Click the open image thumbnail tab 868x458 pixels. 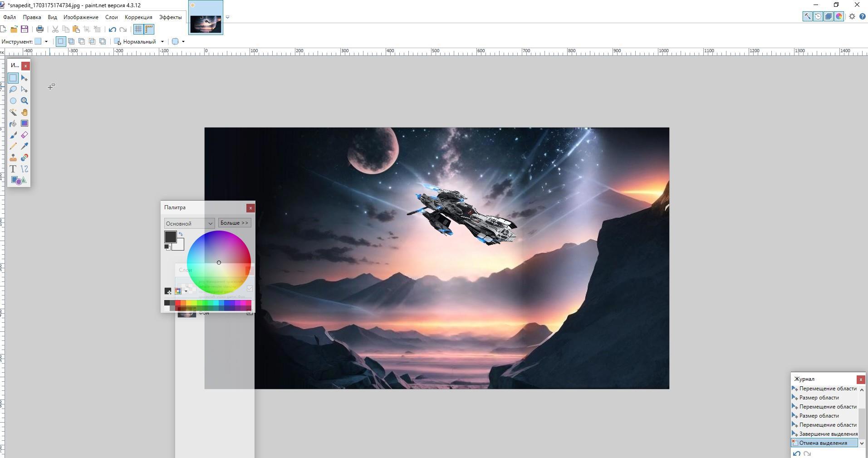click(x=206, y=24)
